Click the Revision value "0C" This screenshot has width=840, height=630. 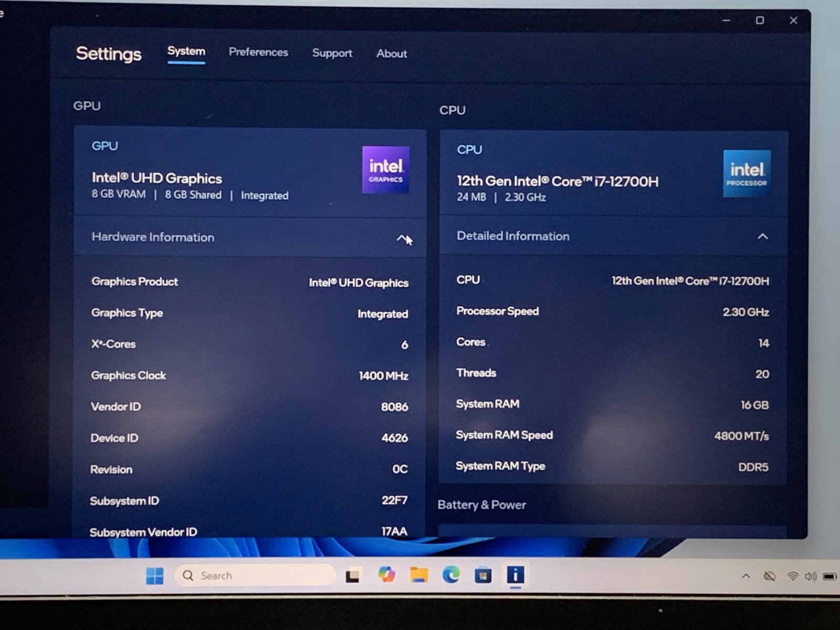400,469
